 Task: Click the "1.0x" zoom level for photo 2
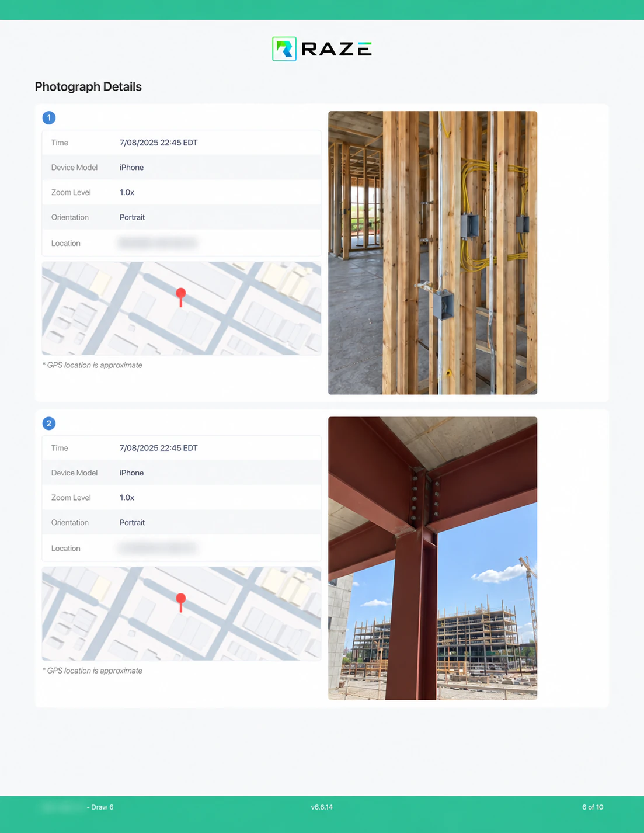click(x=127, y=498)
